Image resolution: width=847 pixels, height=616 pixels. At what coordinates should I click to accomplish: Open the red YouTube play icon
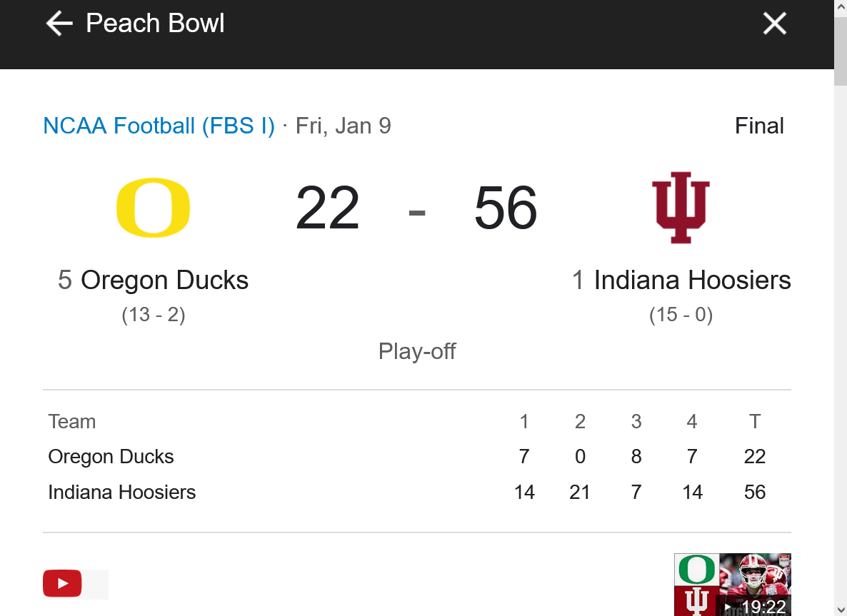pyautogui.click(x=62, y=584)
